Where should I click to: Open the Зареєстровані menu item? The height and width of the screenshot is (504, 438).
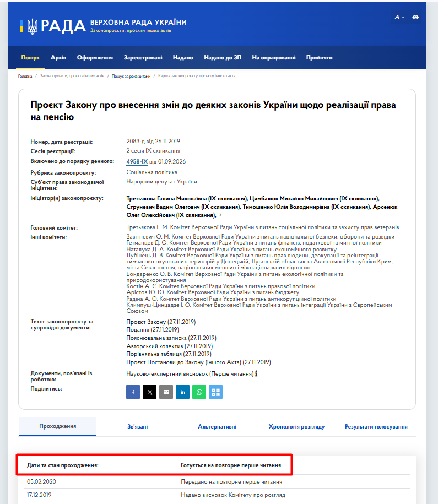(143, 57)
